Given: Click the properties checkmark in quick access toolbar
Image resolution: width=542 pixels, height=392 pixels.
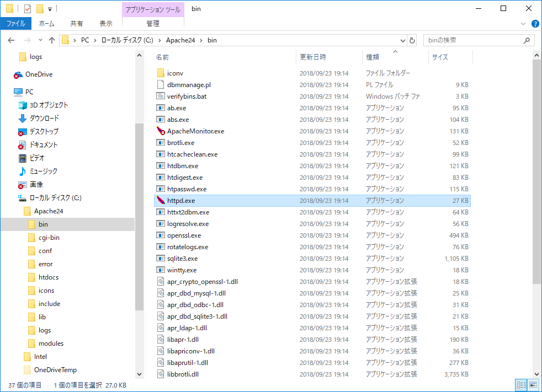Looking at the screenshot, I should pos(28,9).
